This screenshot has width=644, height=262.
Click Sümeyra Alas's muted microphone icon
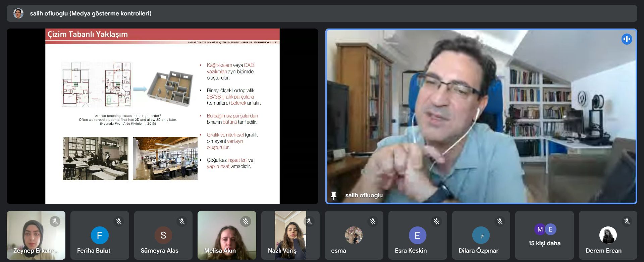tap(182, 221)
